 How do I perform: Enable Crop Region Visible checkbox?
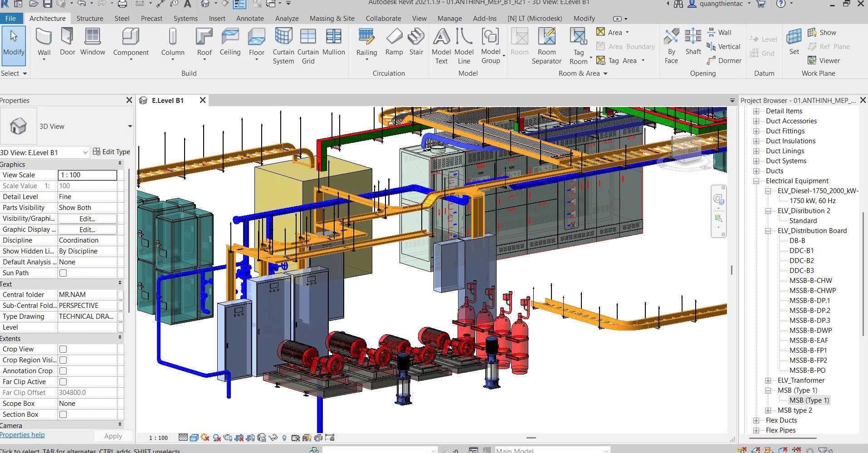(x=63, y=360)
